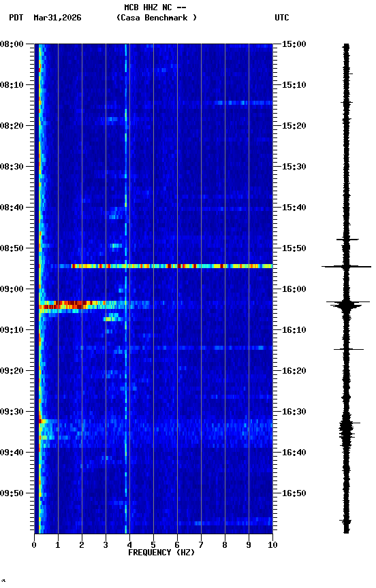376x588 pixels.
Task: Click the 09:10 PDT time label
Action: pos(12,330)
